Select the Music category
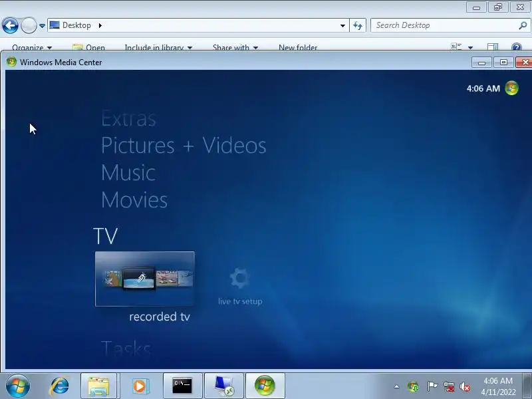The image size is (532, 399). point(128,173)
